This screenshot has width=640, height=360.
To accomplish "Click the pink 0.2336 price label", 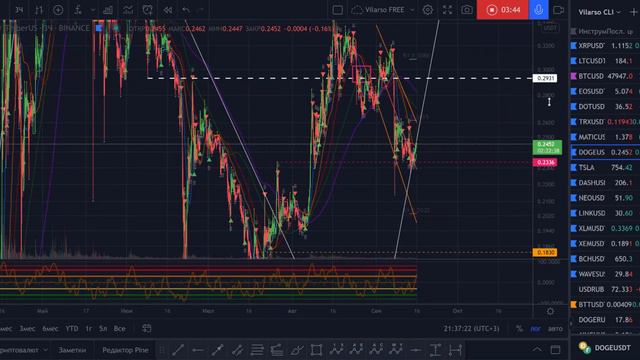I will [x=545, y=162].
